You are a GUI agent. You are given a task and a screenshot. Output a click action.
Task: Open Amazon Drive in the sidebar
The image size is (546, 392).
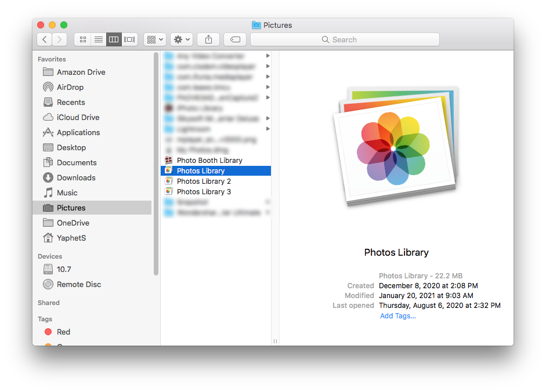[92, 72]
